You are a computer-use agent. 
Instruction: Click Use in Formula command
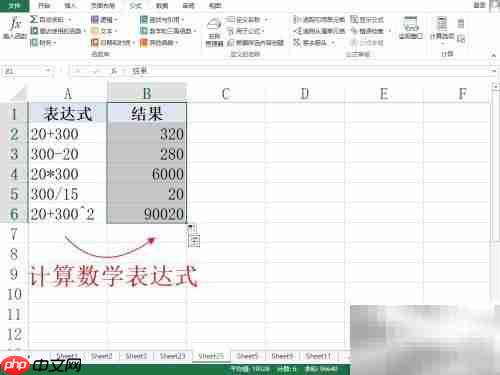(x=245, y=31)
